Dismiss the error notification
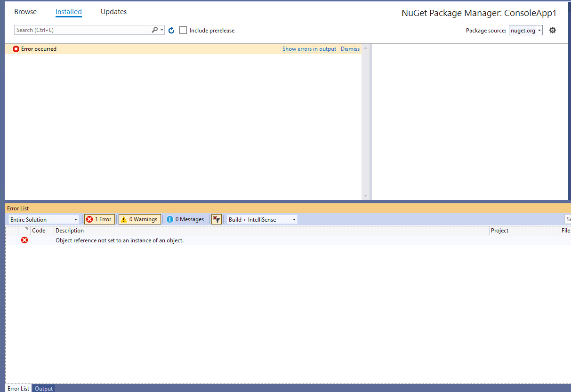Image resolution: width=571 pixels, height=392 pixels. (350, 49)
